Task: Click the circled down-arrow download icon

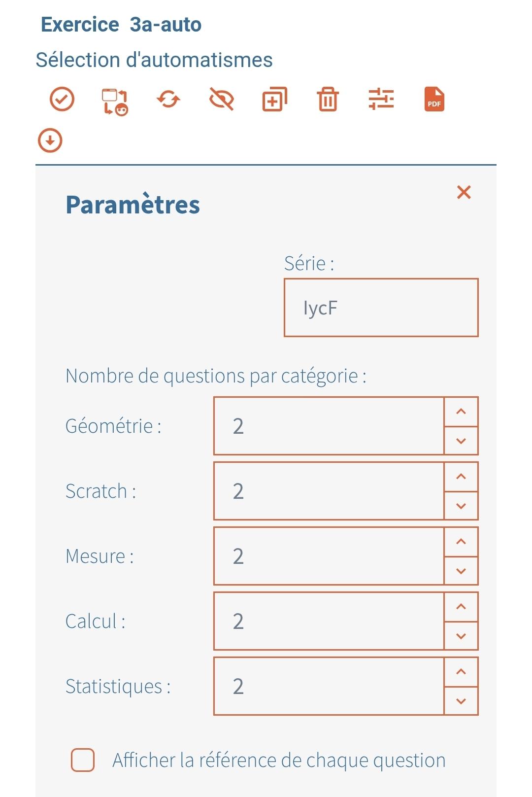Action: 50,140
